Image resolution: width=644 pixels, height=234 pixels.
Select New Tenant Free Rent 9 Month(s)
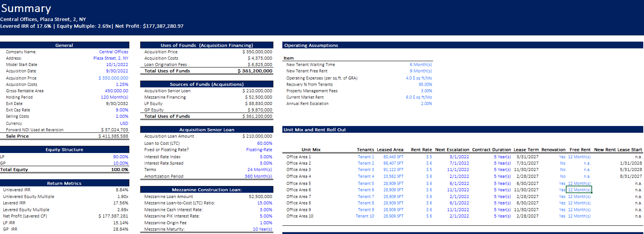tap(421, 71)
